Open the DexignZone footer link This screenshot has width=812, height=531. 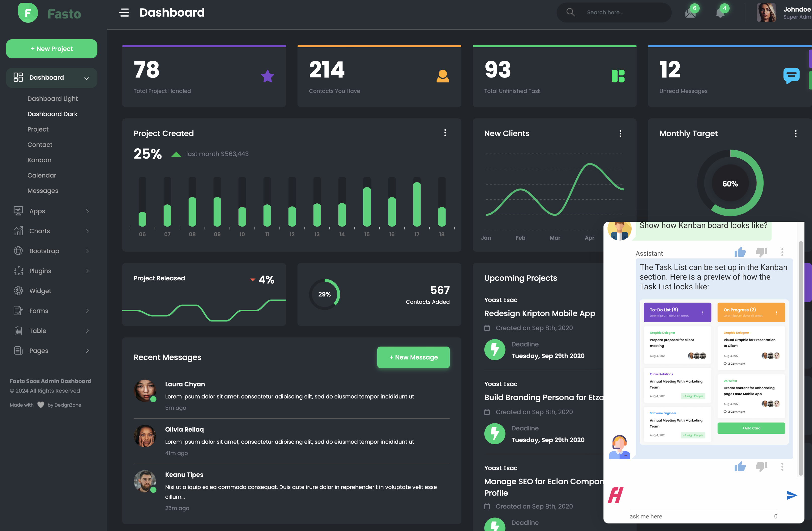tap(68, 405)
